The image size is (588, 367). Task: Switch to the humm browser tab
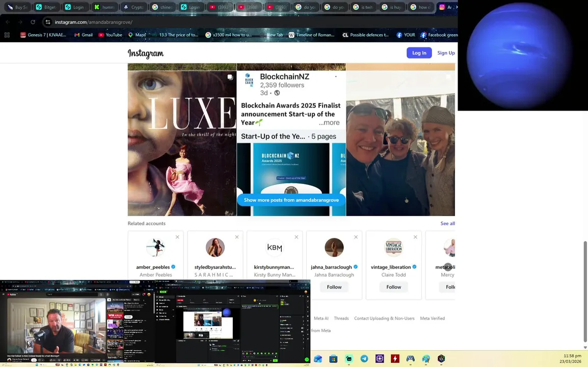click(x=104, y=7)
